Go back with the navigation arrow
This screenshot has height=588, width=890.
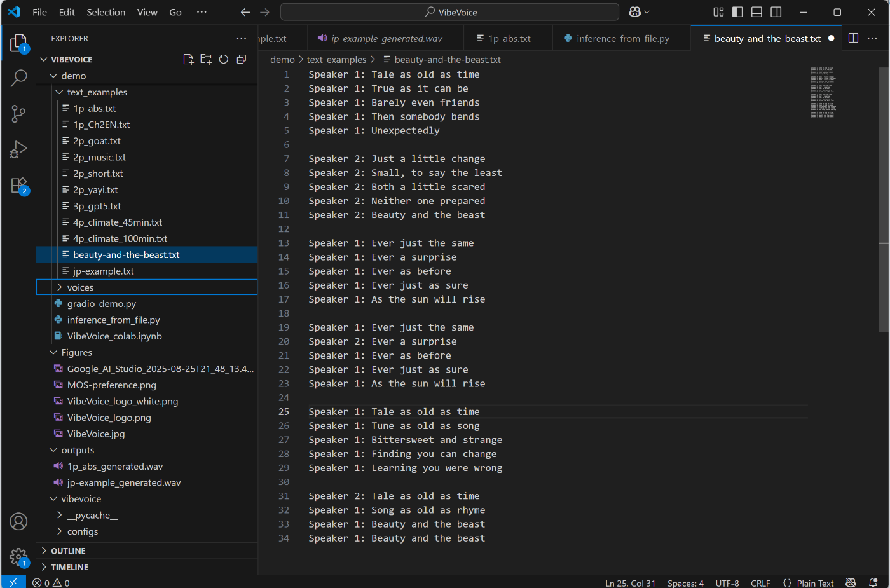tap(245, 12)
